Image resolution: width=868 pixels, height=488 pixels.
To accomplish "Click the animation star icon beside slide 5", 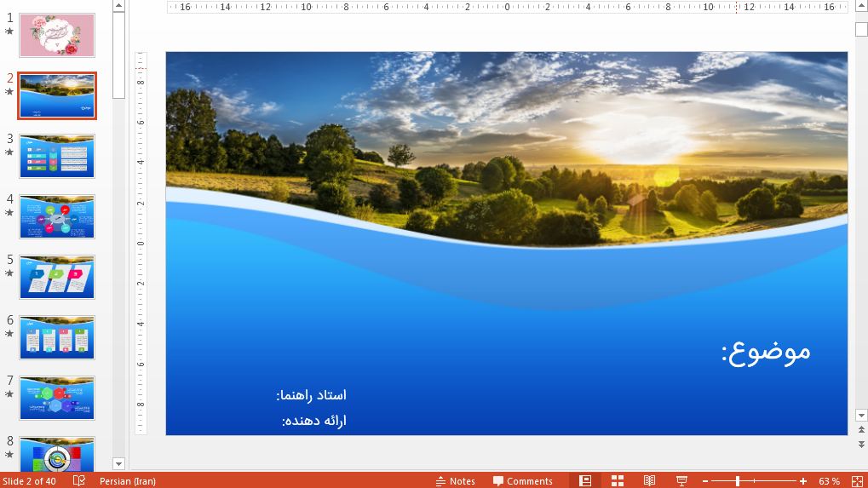I will coord(9,273).
